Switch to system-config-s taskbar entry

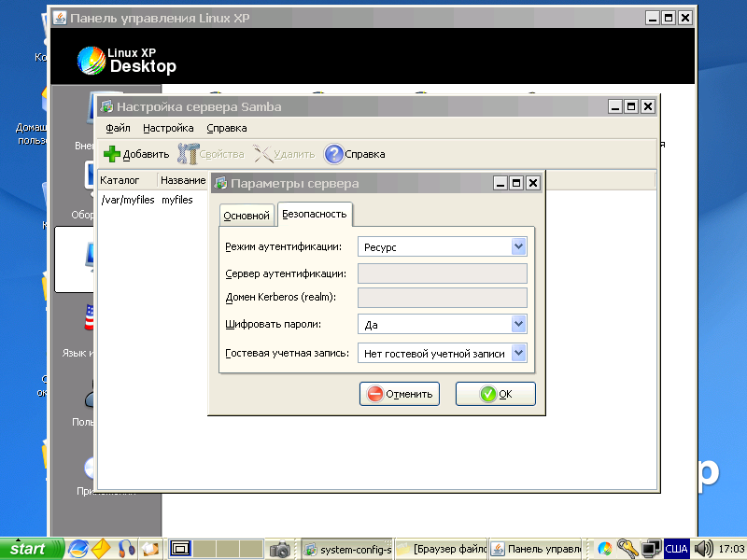(347, 550)
